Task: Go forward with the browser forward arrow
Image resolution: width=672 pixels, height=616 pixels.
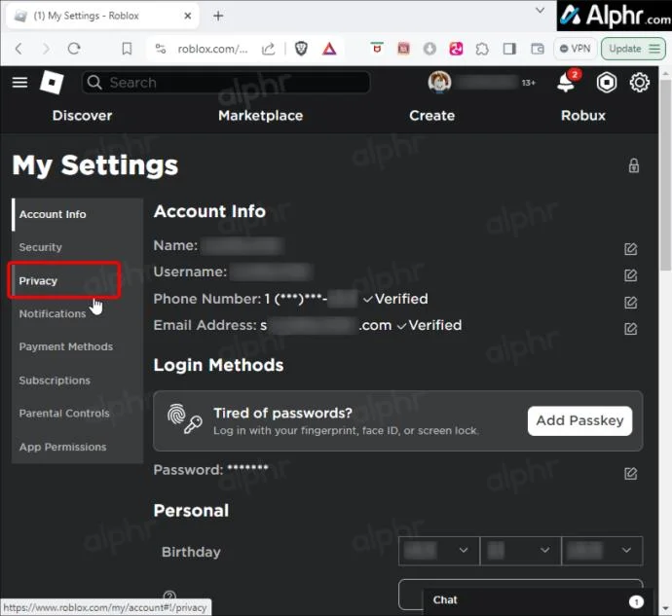Action: [x=46, y=49]
